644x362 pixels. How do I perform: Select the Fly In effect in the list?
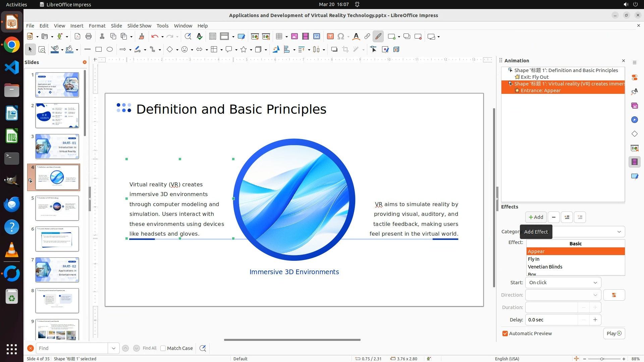click(x=534, y=259)
